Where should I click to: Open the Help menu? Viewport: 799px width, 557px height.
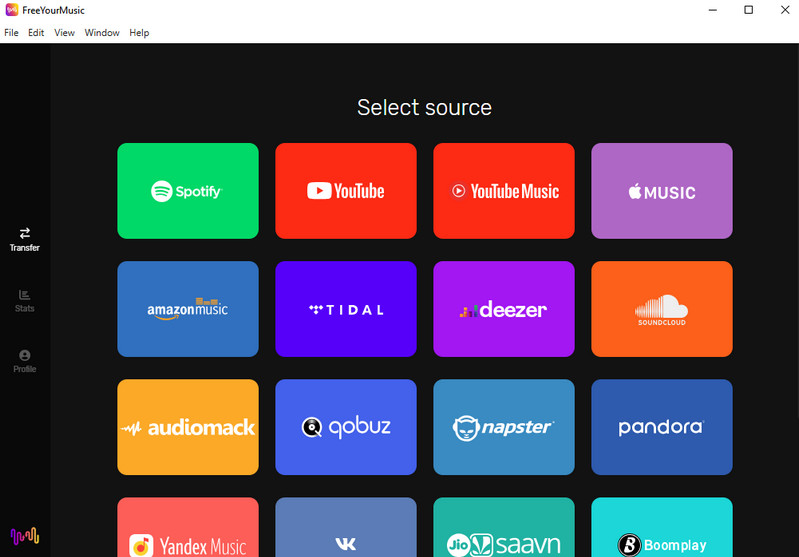[x=139, y=33]
